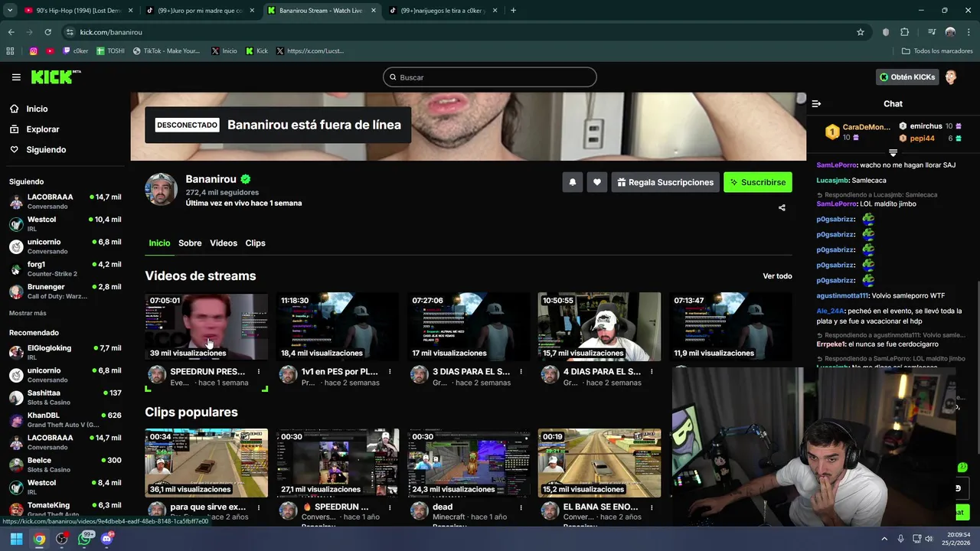Open Discord from the taskbar

107,539
